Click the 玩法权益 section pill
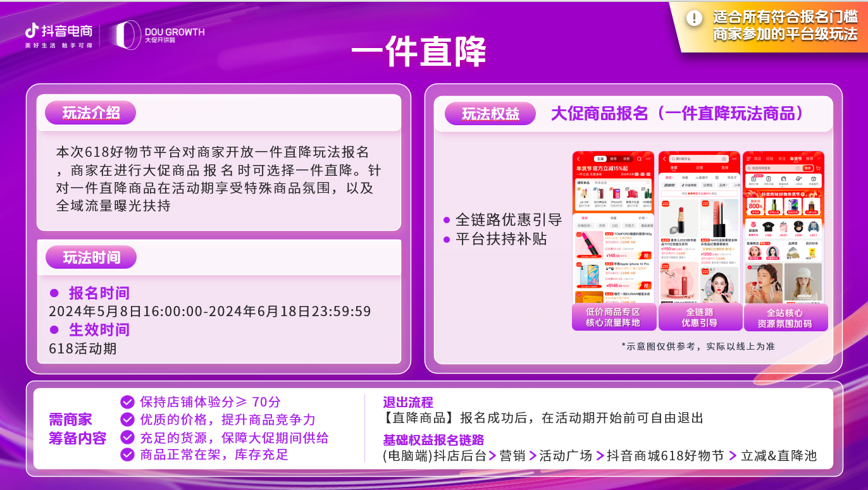 coord(490,113)
